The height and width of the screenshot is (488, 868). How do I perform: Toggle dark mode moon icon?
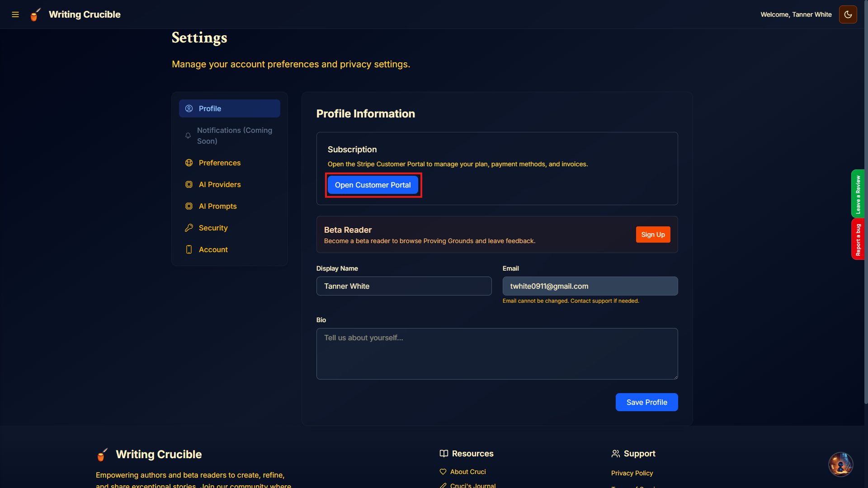coord(848,14)
